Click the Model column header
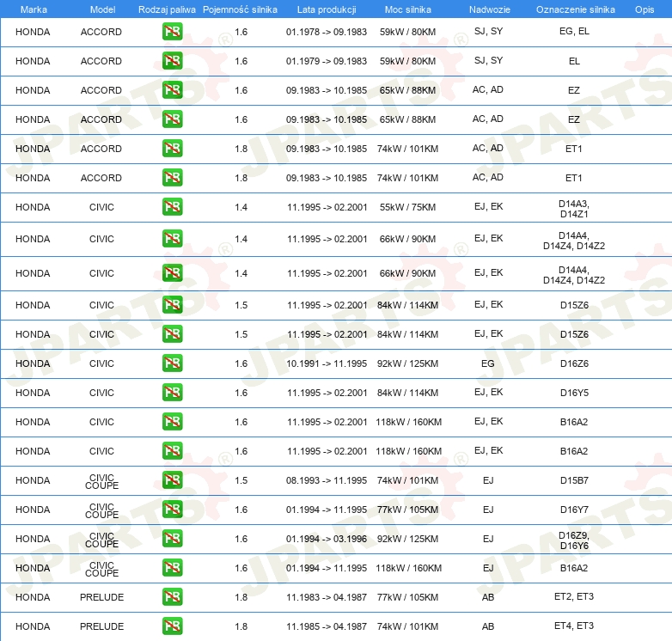Viewport: 672px width, 641px height. coord(102,9)
